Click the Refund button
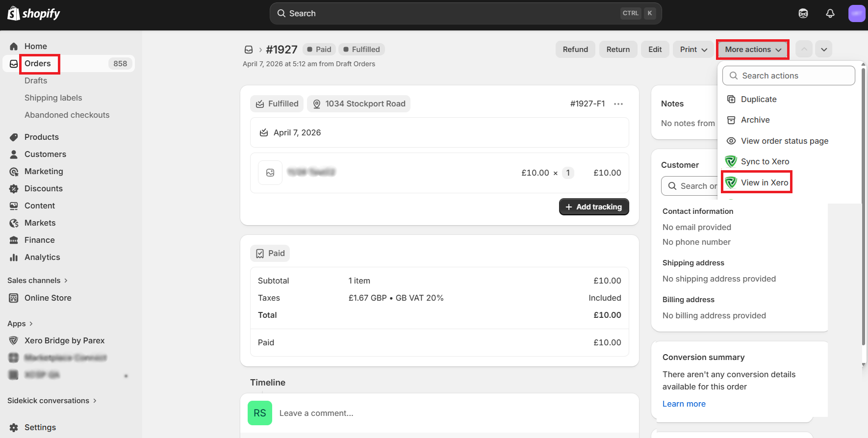Screen dimensions: 868x438 point(575,50)
